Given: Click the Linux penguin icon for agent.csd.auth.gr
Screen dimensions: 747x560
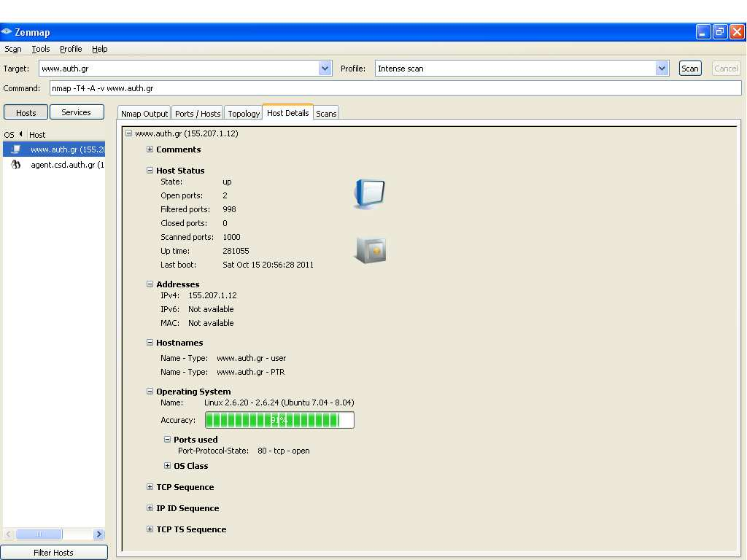Looking at the screenshot, I should [16, 165].
